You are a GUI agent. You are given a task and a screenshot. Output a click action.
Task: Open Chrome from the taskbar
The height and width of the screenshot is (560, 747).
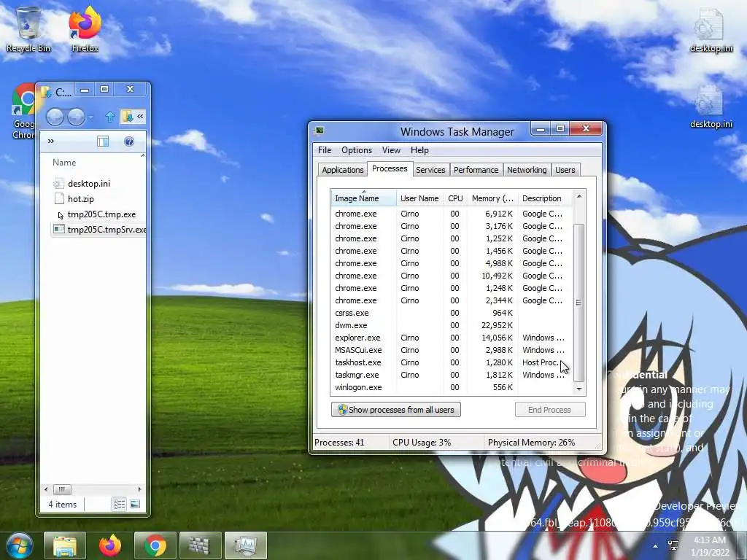(x=155, y=545)
